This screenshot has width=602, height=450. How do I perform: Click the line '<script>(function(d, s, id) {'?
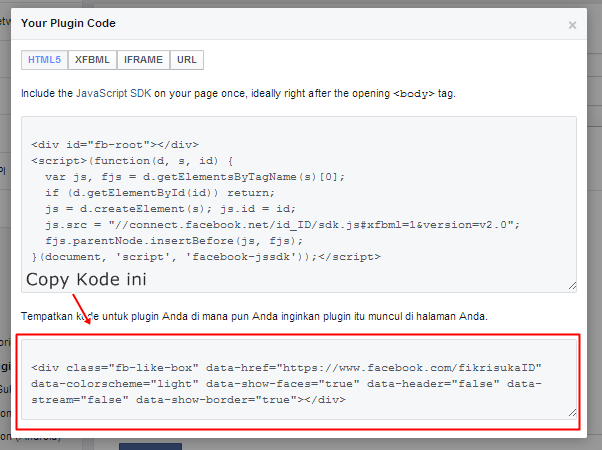[132, 160]
